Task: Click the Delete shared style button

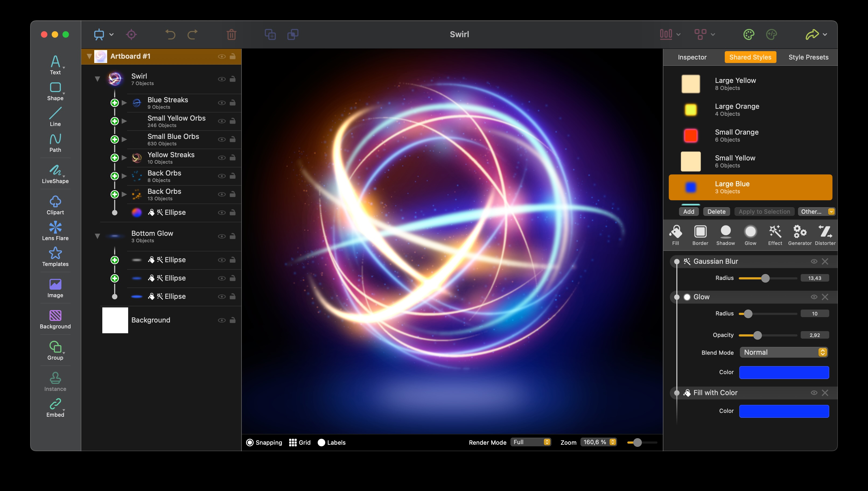Action: (x=716, y=211)
